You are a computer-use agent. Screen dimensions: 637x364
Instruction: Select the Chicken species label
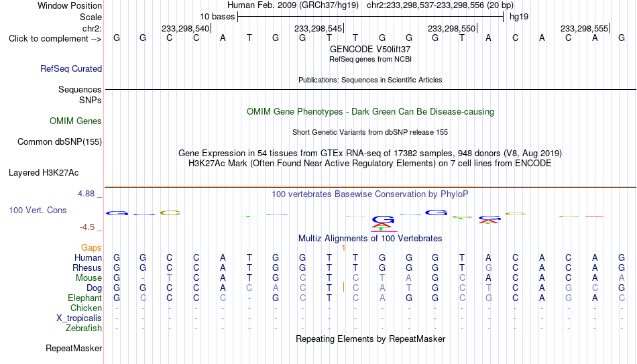pyautogui.click(x=86, y=308)
